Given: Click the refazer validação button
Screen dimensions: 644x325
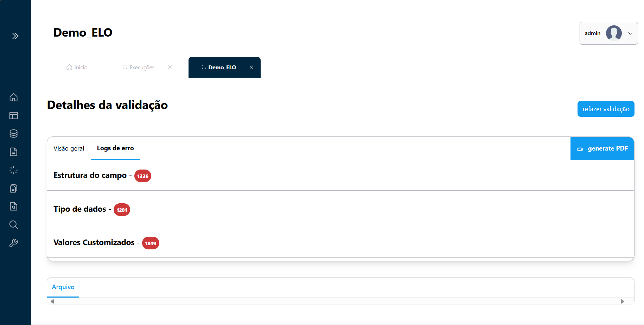Looking at the screenshot, I should [606, 109].
